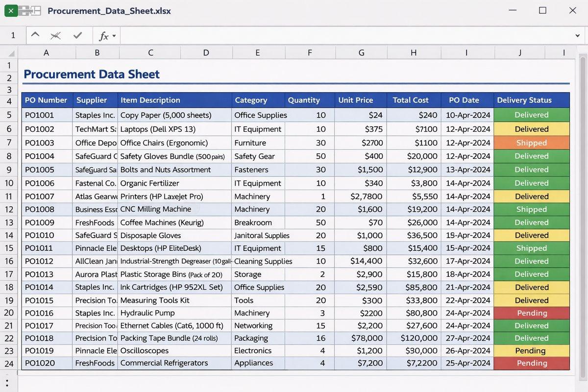Select the column C header

point(150,53)
